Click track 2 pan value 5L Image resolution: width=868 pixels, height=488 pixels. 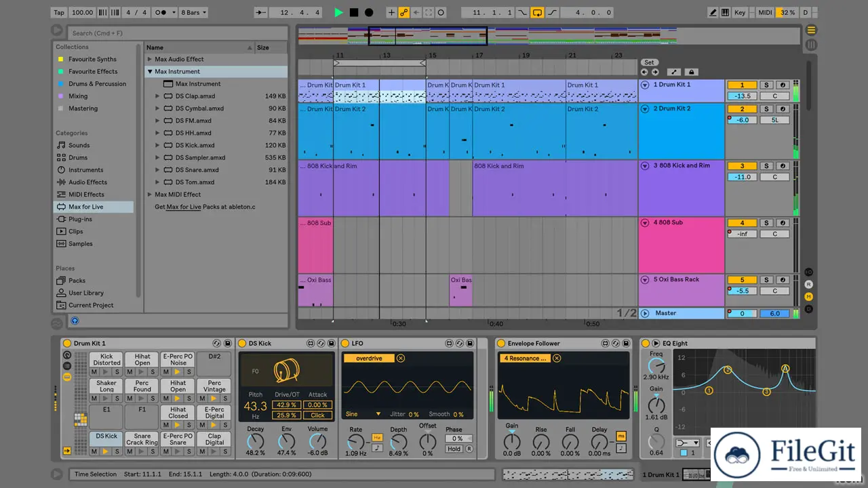tap(774, 120)
